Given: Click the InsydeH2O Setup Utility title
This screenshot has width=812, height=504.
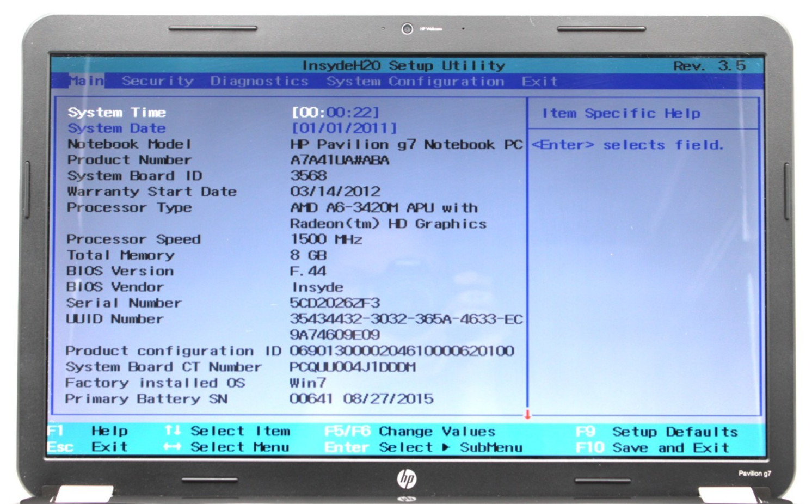Looking at the screenshot, I should (404, 66).
